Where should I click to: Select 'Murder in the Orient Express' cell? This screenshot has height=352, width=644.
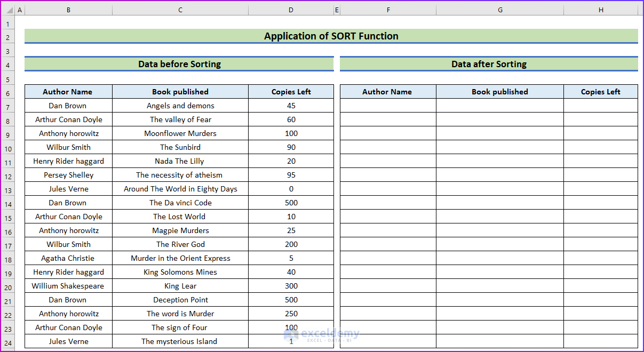180,258
